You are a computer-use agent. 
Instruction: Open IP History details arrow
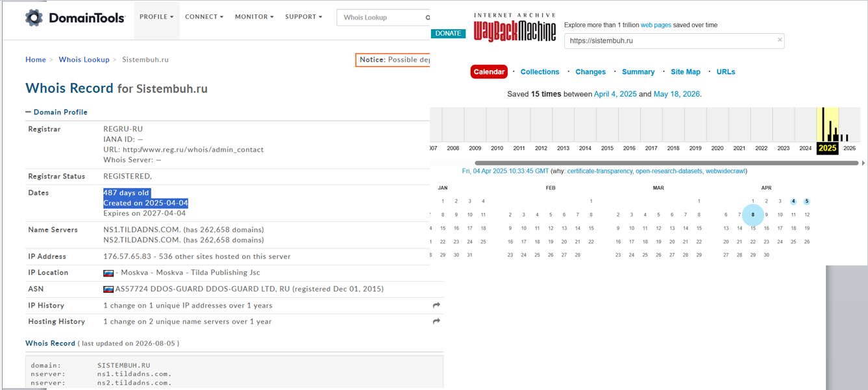pyautogui.click(x=436, y=305)
